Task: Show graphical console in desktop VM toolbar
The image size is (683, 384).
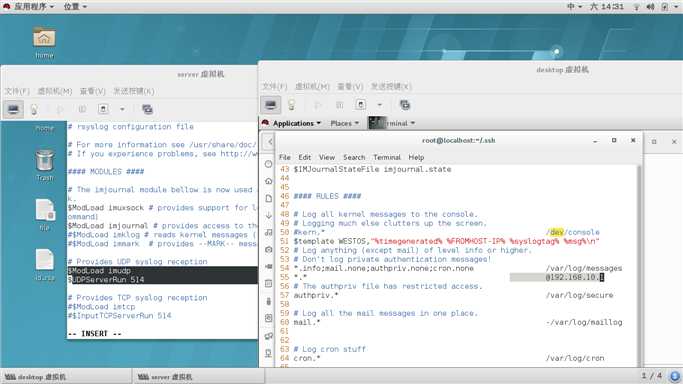Action: pos(270,104)
